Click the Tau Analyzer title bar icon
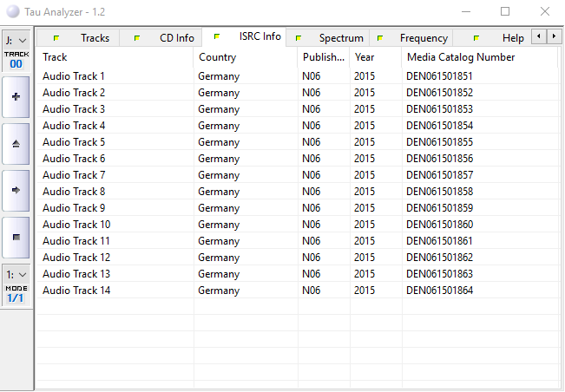 (x=12, y=12)
